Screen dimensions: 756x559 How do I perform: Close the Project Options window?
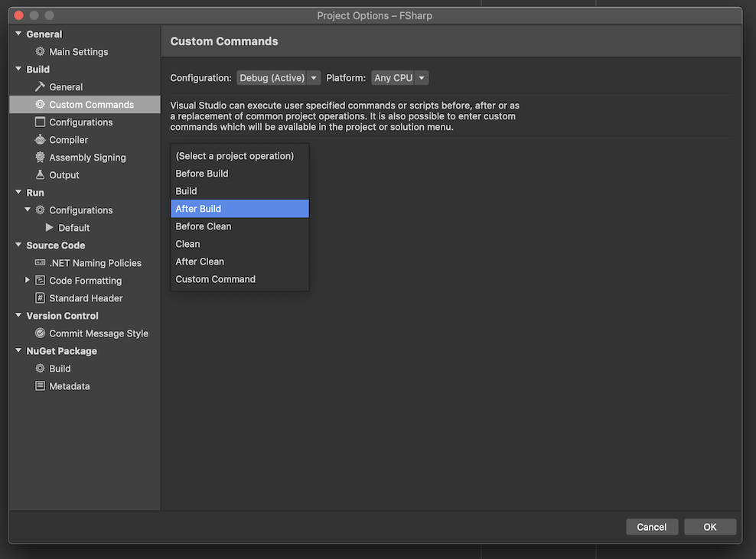[x=19, y=15]
